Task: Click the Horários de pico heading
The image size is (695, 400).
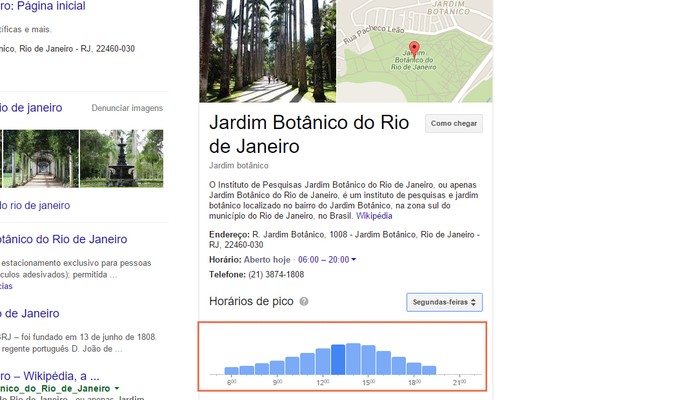Action: point(251,302)
